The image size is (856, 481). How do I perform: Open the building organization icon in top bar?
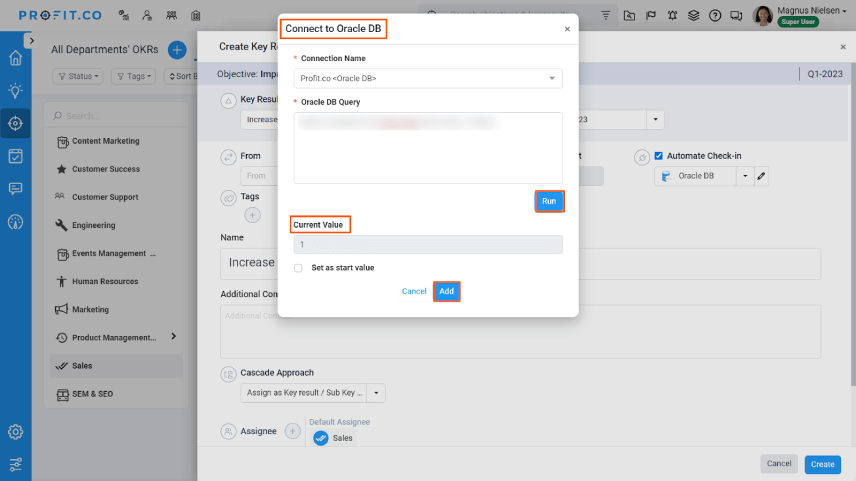[x=195, y=15]
